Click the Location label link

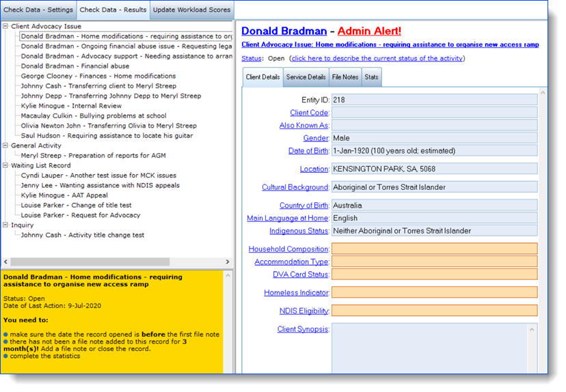point(314,169)
